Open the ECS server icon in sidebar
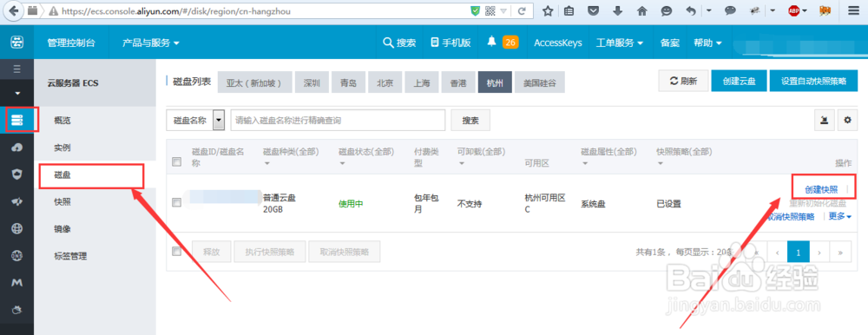 pyautogui.click(x=17, y=120)
